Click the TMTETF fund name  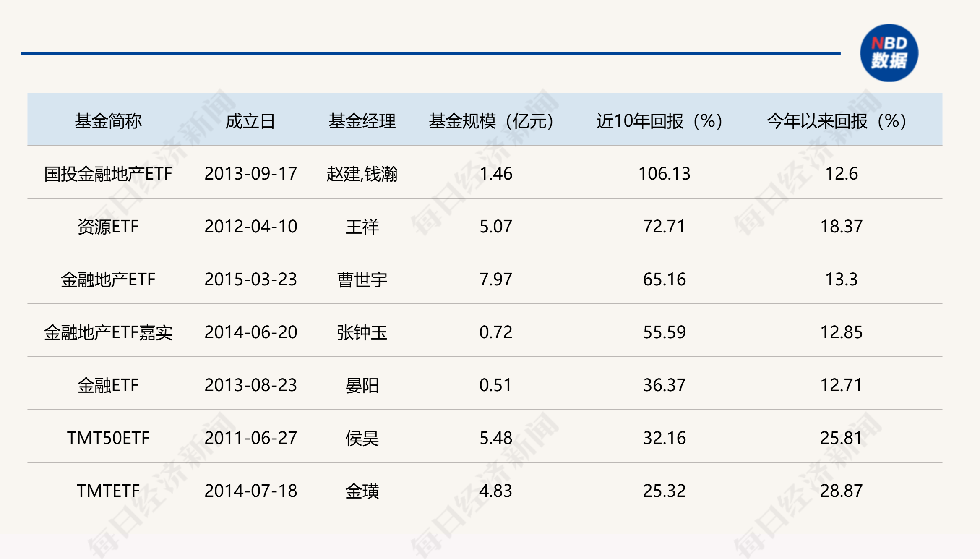coord(108,491)
